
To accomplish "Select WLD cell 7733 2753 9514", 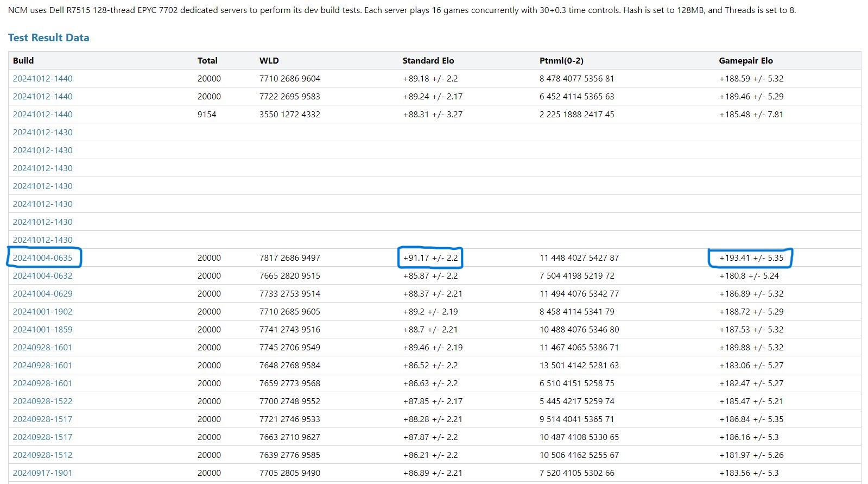I will click(290, 293).
